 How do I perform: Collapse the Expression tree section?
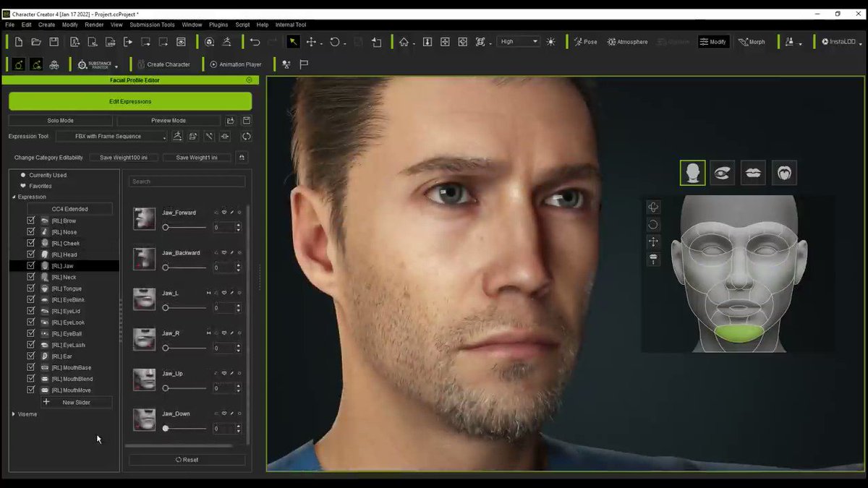click(x=14, y=197)
